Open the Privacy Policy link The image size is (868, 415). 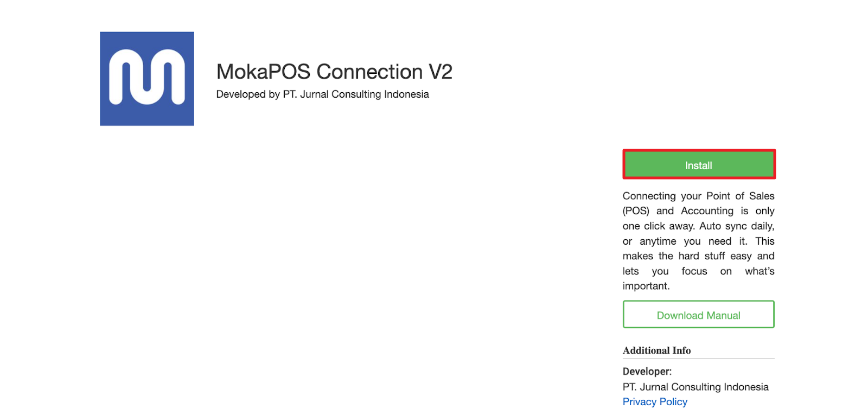tap(655, 402)
